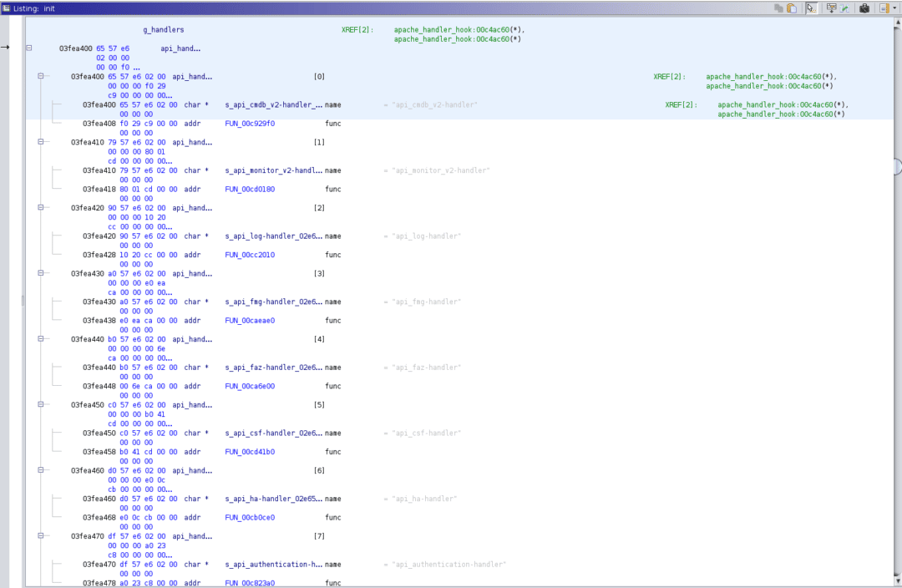Collapse the api_hand element [6]
This screenshot has height=588, width=902.
coord(41,469)
